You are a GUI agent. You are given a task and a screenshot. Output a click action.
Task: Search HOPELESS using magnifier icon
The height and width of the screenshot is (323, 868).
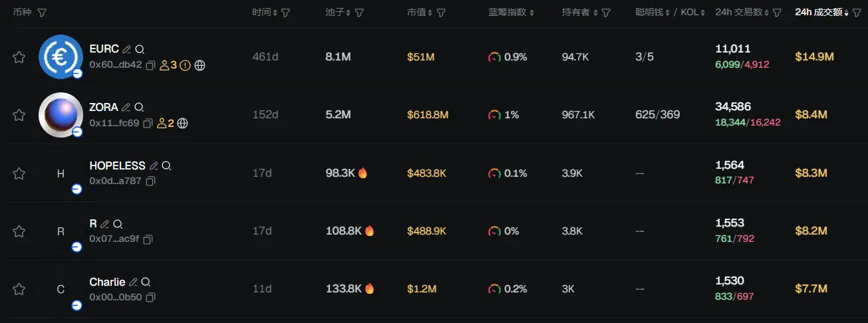tap(166, 165)
